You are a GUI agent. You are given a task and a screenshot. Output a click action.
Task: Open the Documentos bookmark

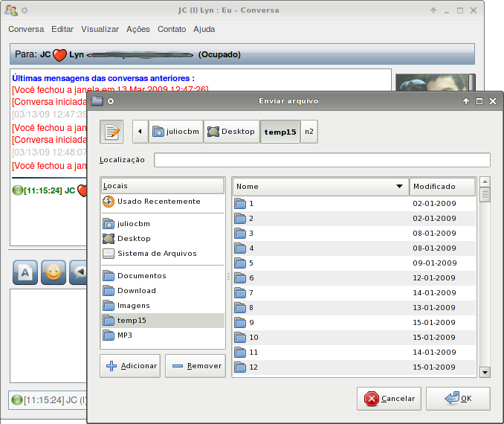tap(163, 276)
